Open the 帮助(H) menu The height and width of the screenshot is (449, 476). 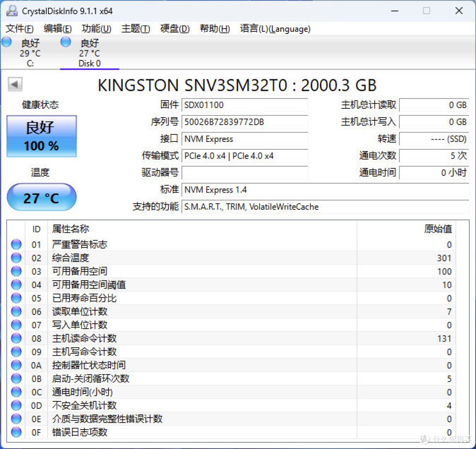[x=215, y=29]
